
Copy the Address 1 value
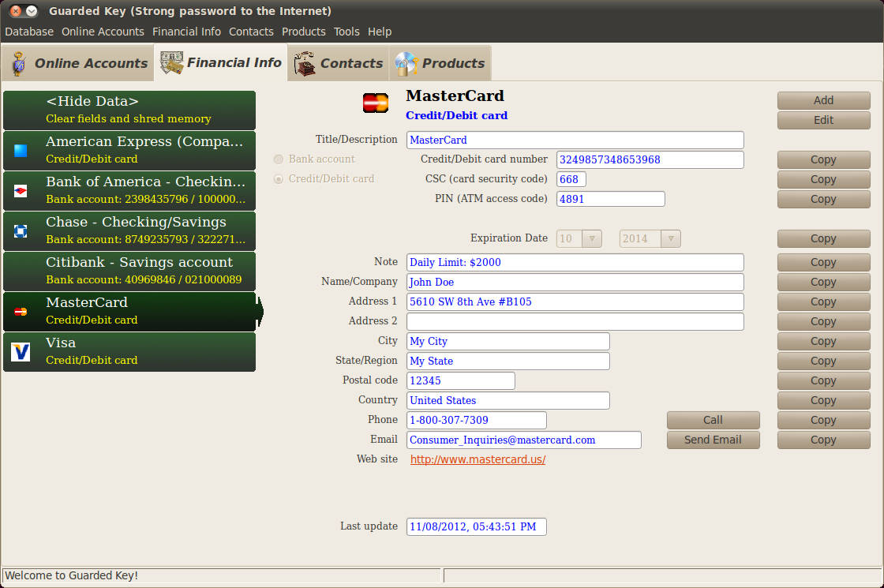point(823,301)
